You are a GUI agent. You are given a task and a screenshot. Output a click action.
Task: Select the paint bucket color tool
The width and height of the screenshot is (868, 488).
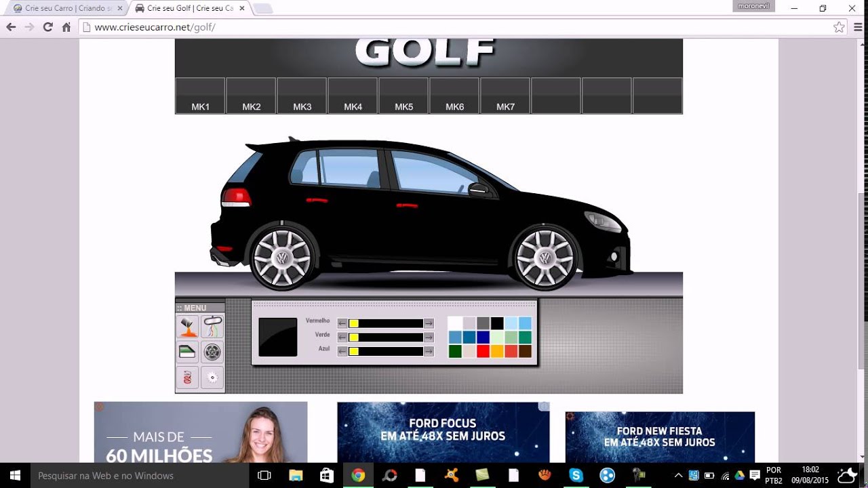click(x=188, y=327)
